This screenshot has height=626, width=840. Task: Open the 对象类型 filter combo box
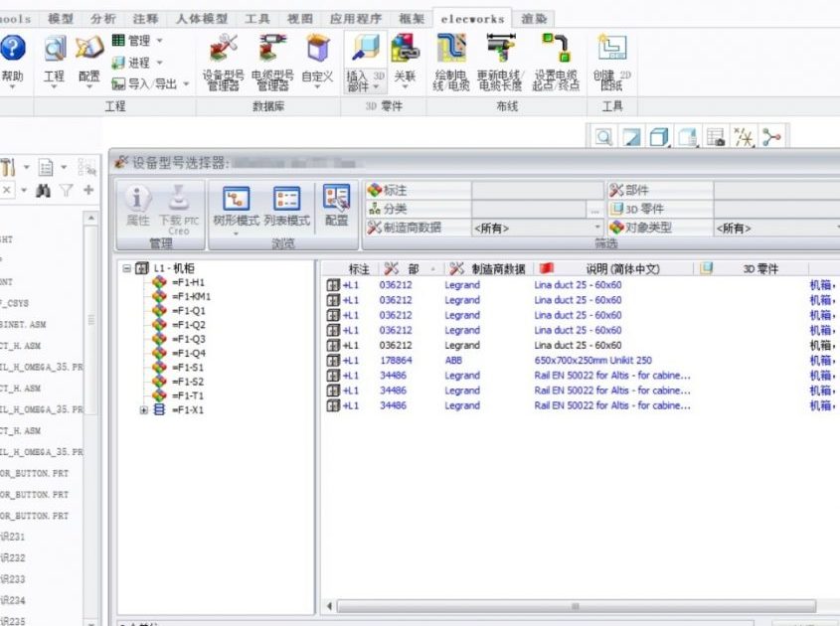[x=777, y=229]
